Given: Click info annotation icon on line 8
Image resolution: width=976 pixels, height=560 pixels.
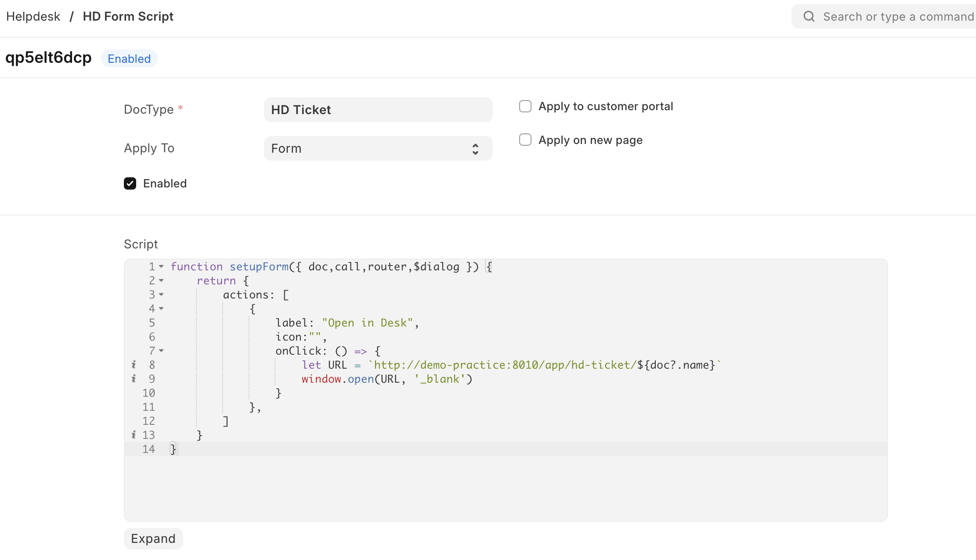Looking at the screenshot, I should pos(134,365).
